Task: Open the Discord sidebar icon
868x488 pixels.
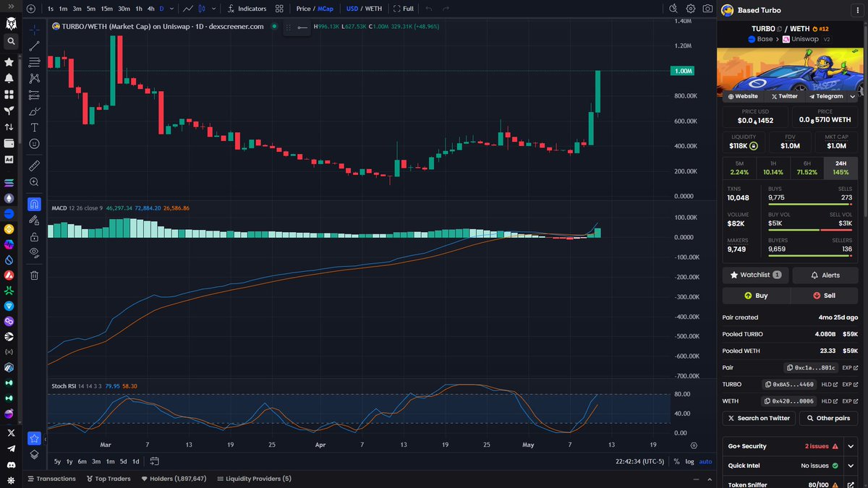Action: [x=9, y=464]
